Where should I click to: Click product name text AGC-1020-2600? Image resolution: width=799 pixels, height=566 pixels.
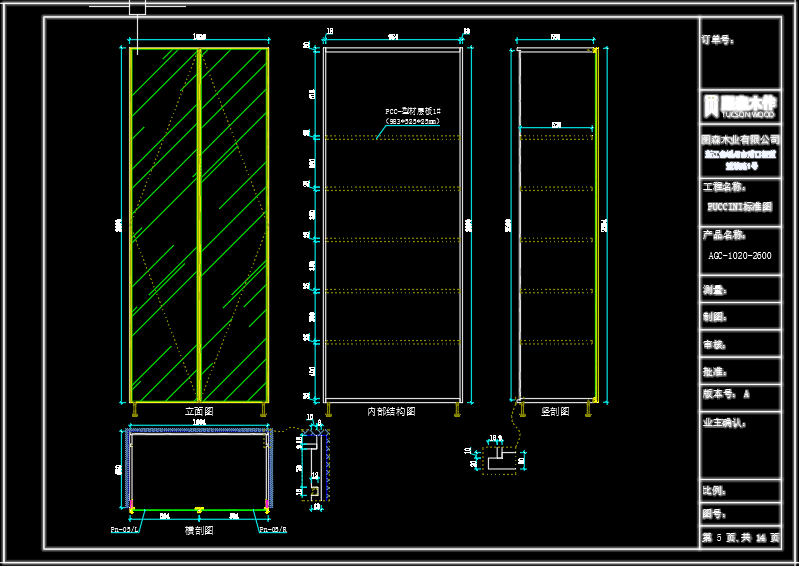click(739, 256)
